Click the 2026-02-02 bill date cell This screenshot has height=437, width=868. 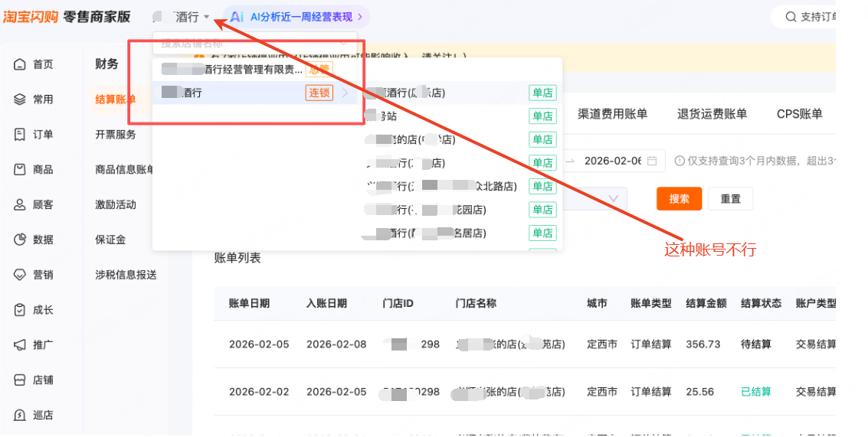click(x=259, y=392)
